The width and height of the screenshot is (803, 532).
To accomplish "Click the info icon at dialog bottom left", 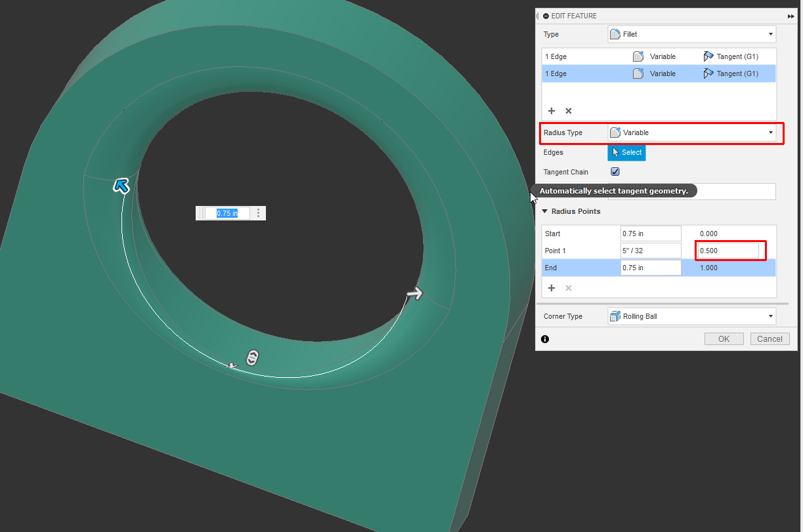I will (x=544, y=339).
